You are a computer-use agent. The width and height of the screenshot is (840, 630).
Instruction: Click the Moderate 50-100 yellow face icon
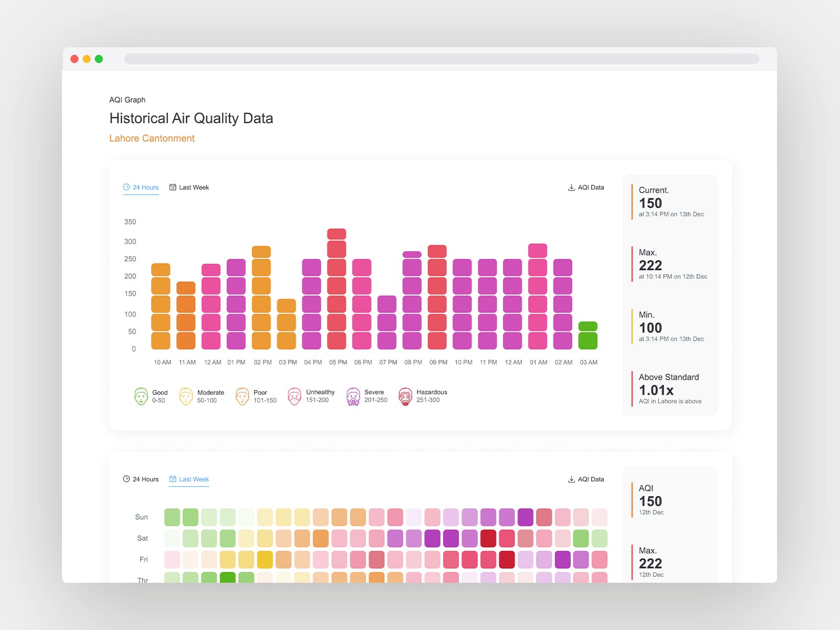point(186,396)
